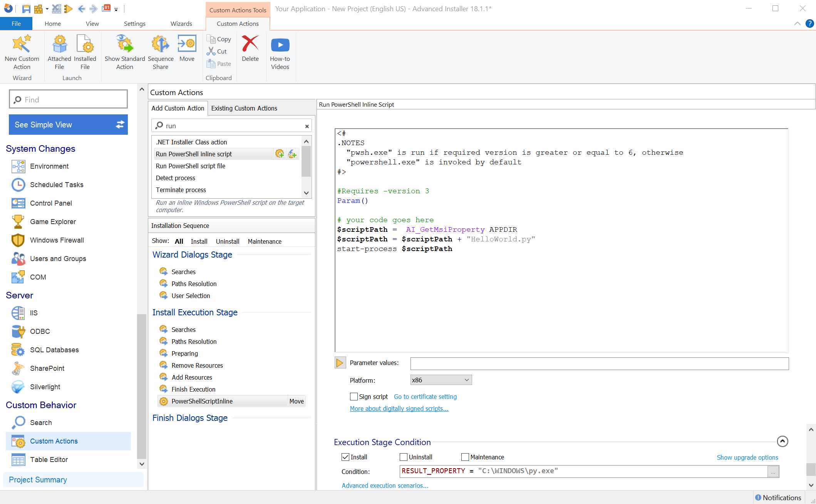Switch to Existing Custom Actions tab
816x504 pixels.
244,108
